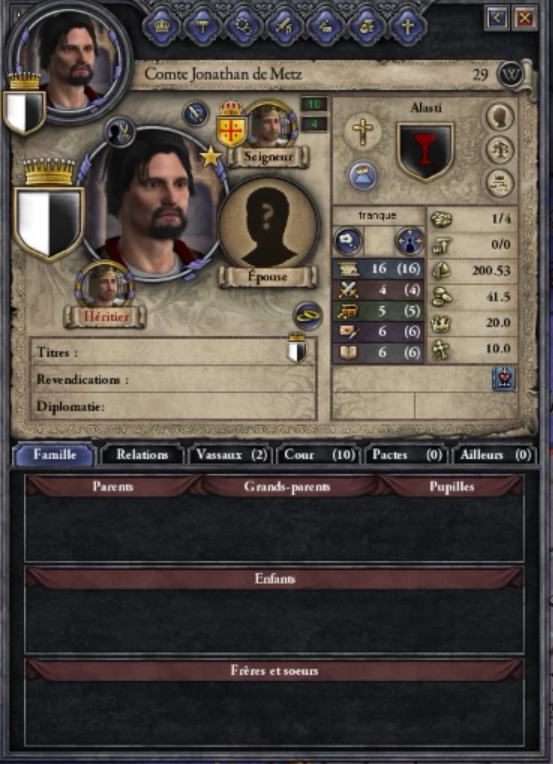Click the empty Épouse spouse portrait
553x764 pixels.
tap(268, 225)
